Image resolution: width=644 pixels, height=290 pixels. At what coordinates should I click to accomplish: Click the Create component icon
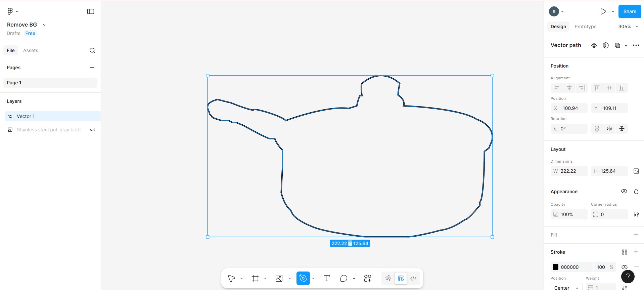pyautogui.click(x=594, y=45)
